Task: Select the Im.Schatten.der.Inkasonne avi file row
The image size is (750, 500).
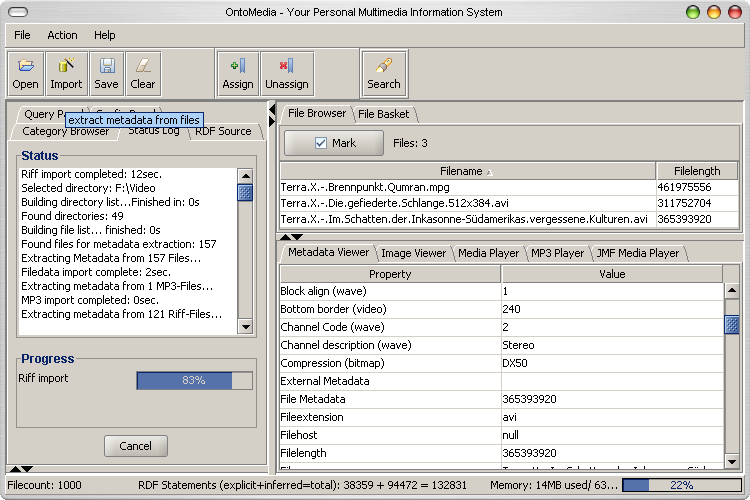Action: [x=509, y=219]
